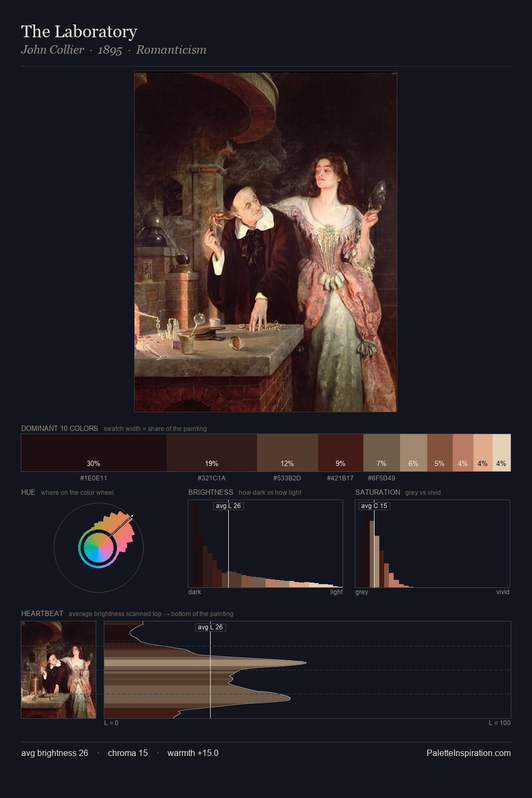Click the hex code #533B2D
532x798 pixels.
287,478
